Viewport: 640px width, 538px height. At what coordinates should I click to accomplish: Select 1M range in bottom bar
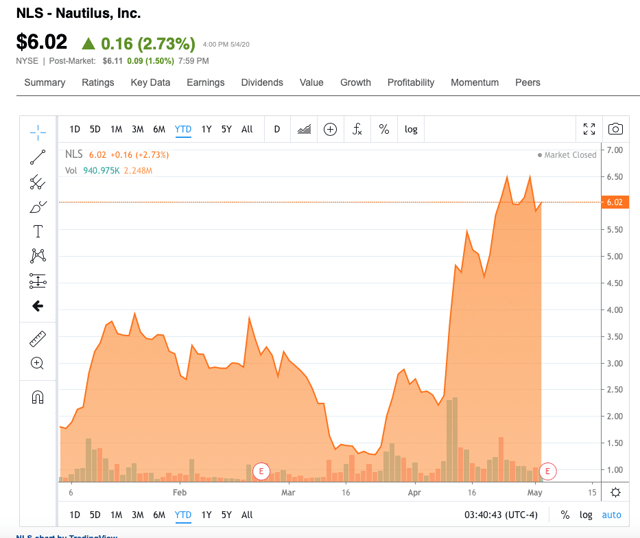(116, 515)
